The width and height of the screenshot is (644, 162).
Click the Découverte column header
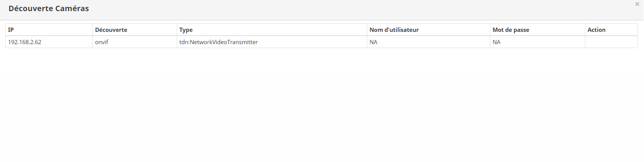(111, 30)
